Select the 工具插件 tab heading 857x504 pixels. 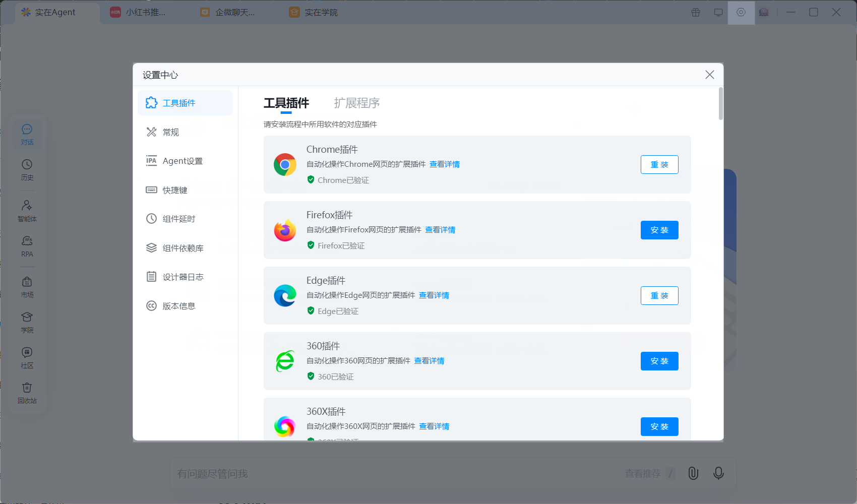pyautogui.click(x=286, y=103)
